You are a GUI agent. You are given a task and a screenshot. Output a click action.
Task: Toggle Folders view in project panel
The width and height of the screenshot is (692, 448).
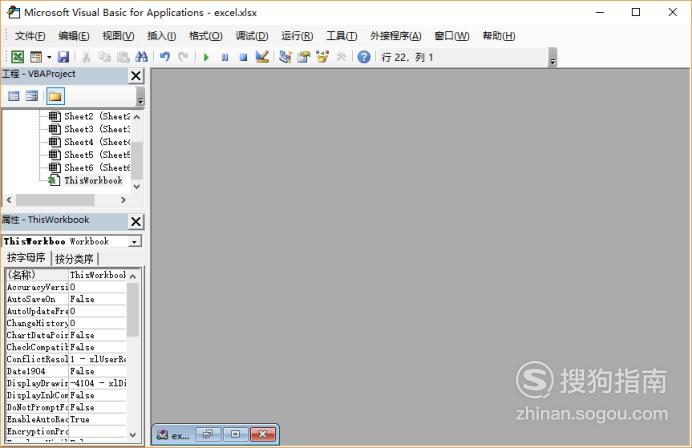(55, 96)
